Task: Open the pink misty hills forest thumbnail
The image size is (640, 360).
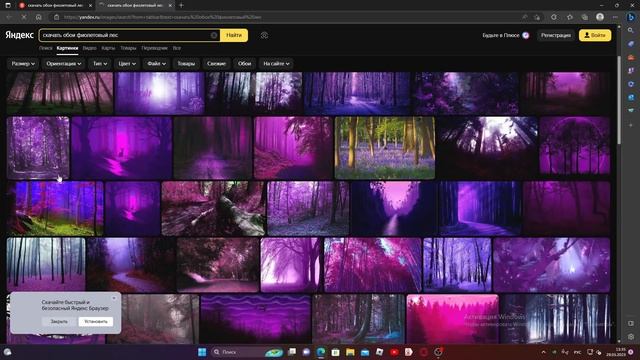Action: tap(452, 319)
